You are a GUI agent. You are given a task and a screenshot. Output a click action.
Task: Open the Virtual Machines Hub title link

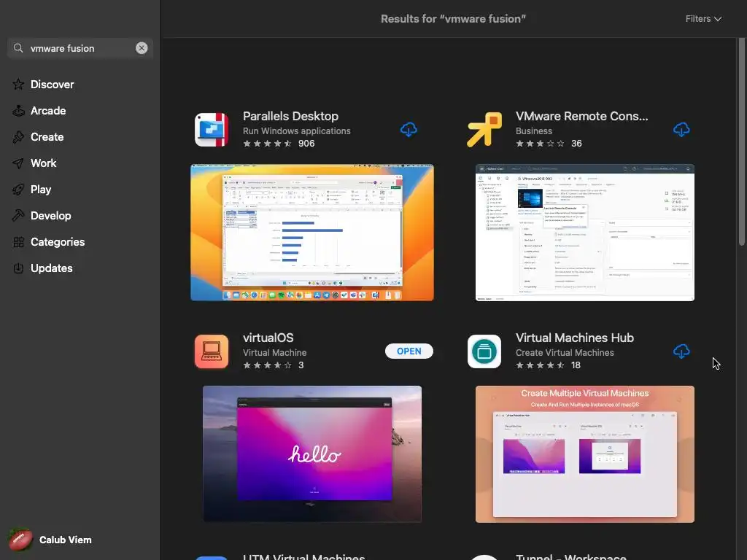point(575,338)
